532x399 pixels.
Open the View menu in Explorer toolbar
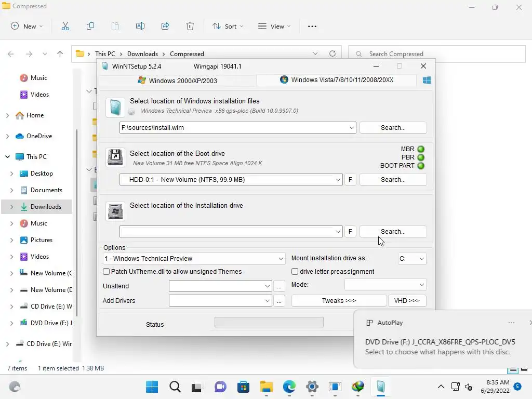(x=274, y=26)
